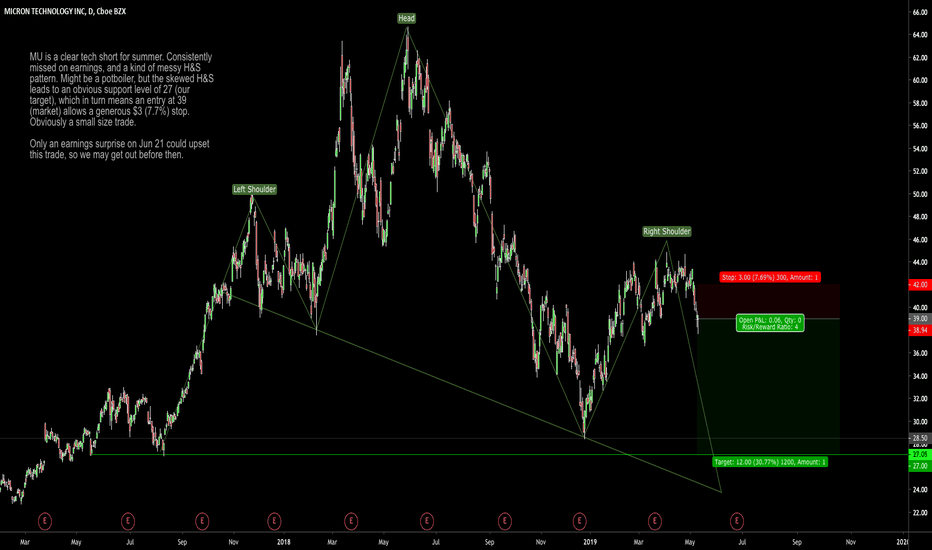Viewport: 932px width, 550px height.
Task: Click the 28.50 price level tag
Action: [x=920, y=438]
